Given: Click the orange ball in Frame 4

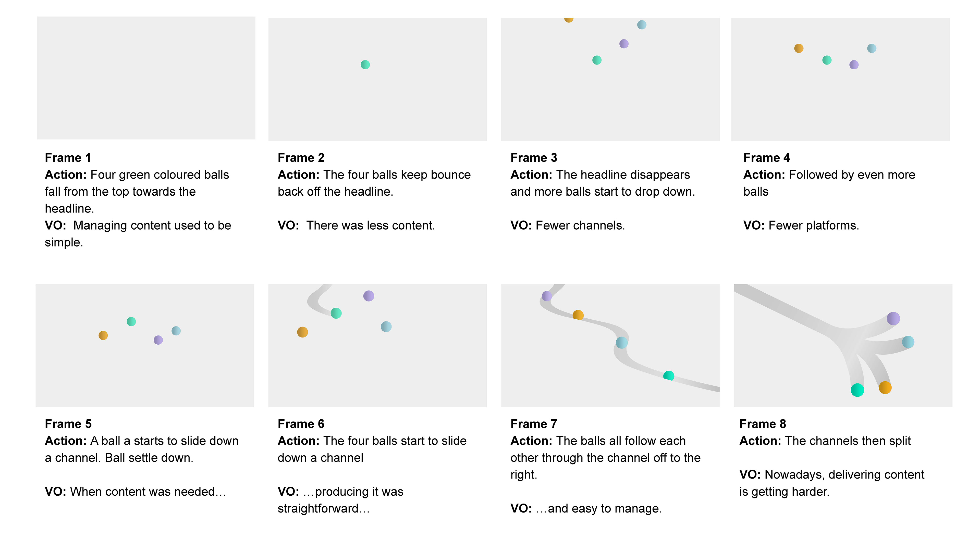Looking at the screenshot, I should (x=799, y=48).
